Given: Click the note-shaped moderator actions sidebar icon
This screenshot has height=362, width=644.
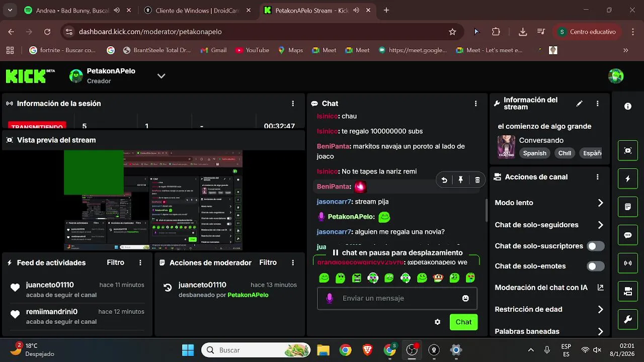Looking at the screenshot, I should click(x=627, y=207).
